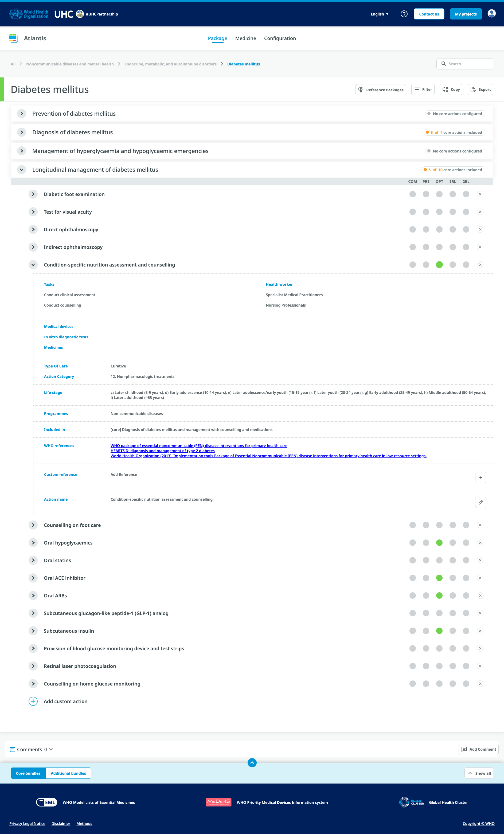Collapse Longitudinal management of diabetes mellitus

22,170
